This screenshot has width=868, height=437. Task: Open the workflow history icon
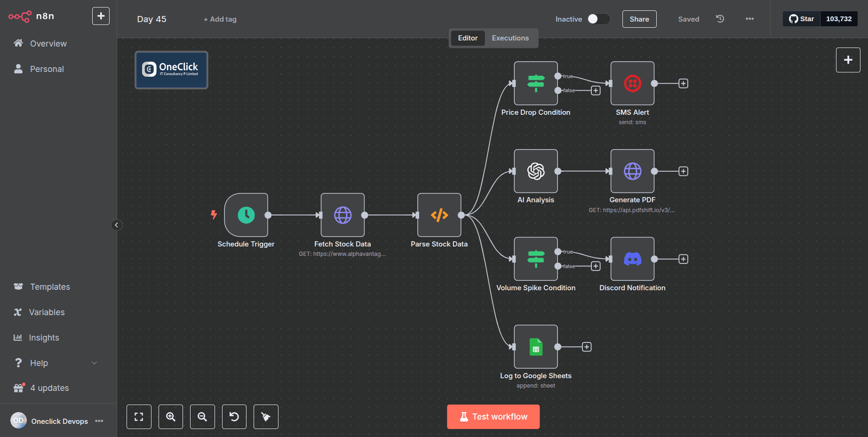coord(720,19)
